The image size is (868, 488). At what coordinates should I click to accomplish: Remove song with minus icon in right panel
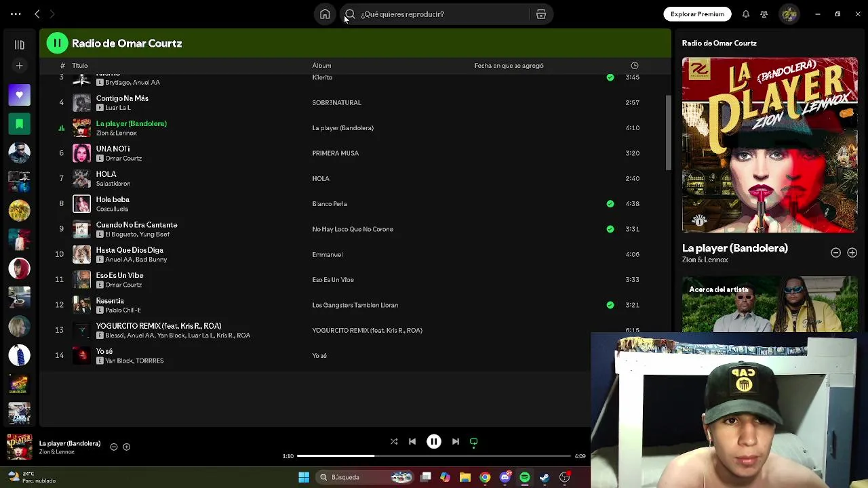[835, 253]
